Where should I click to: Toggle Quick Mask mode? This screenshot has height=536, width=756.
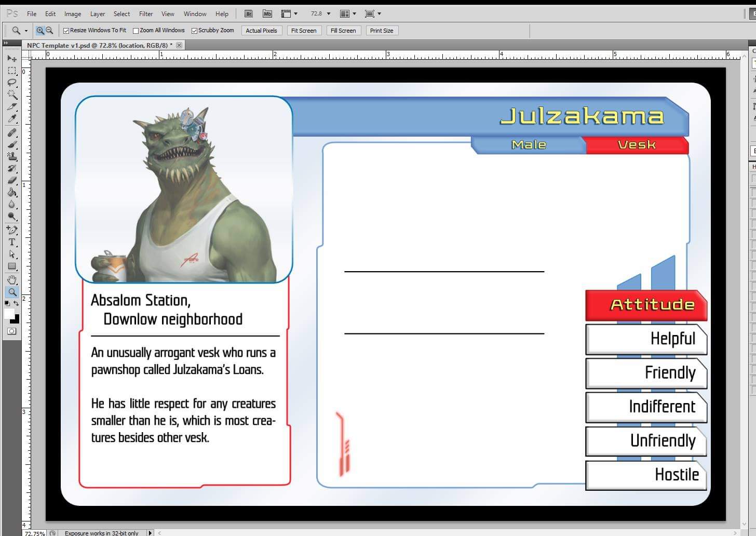pyautogui.click(x=11, y=331)
